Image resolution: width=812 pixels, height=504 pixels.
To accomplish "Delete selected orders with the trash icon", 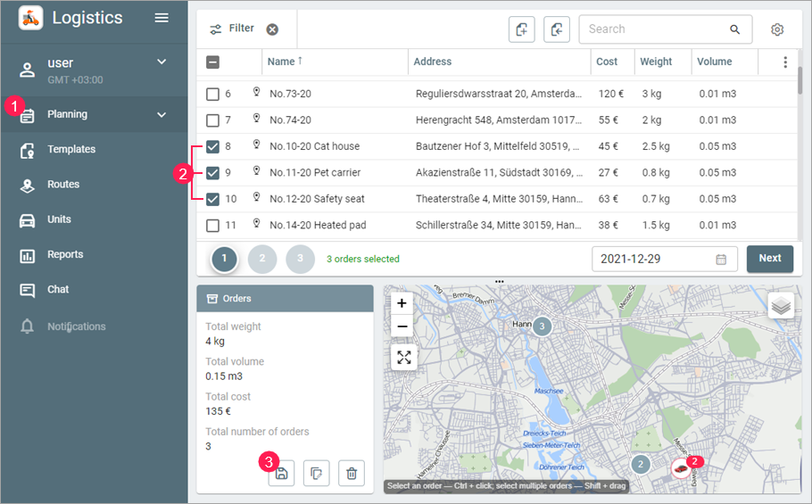I will point(352,474).
